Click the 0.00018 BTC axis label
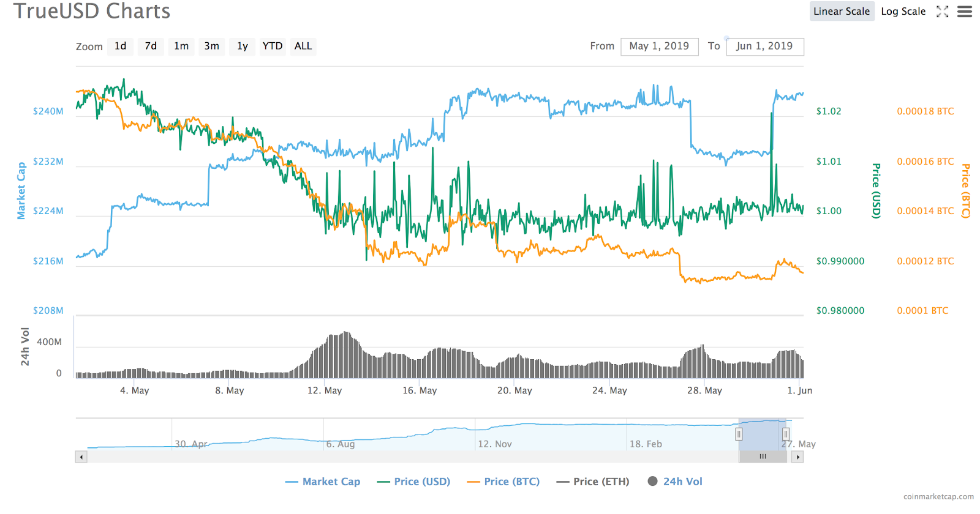This screenshot has height=514, width=980. coord(925,111)
